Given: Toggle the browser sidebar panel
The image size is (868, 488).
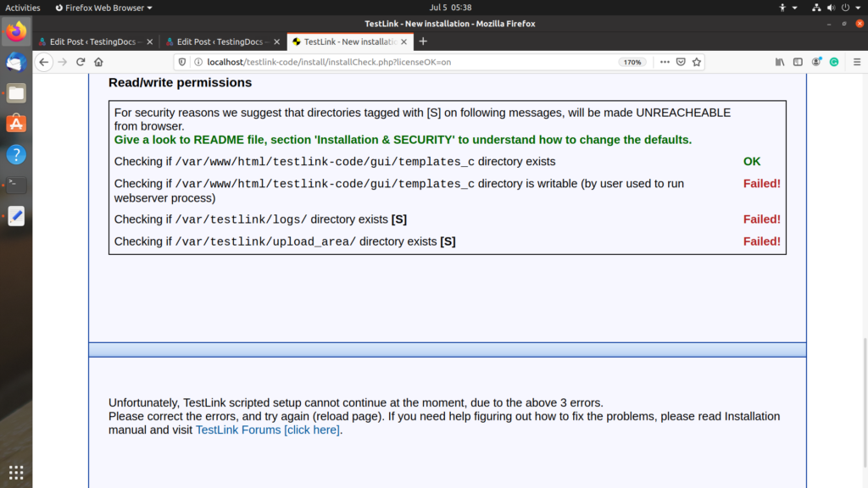Looking at the screenshot, I should (x=798, y=62).
